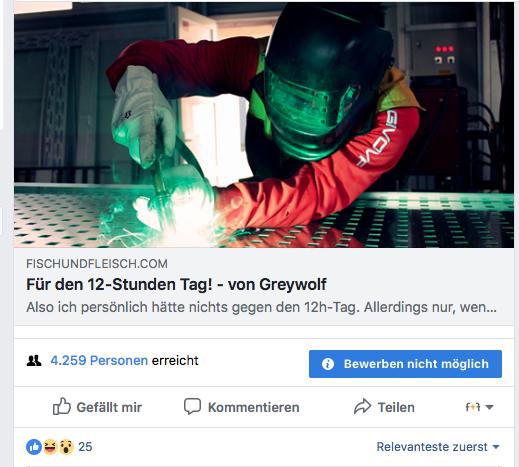Click the welder article preview image
Viewport: 519px width, 467px height.
coord(264,125)
